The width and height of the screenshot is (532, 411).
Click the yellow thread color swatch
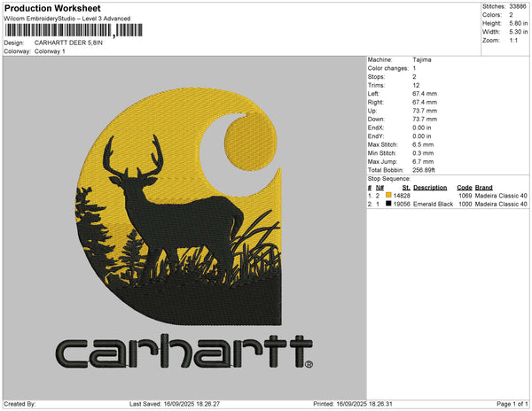[388, 195]
